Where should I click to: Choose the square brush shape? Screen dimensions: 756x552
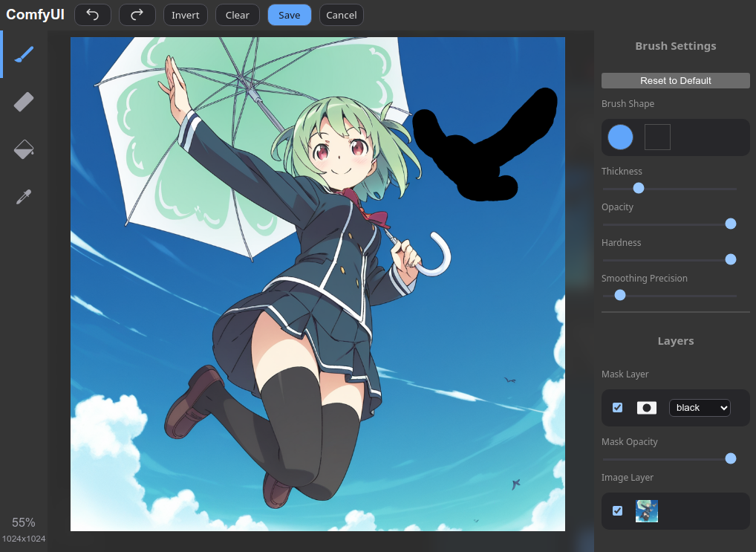click(x=657, y=137)
